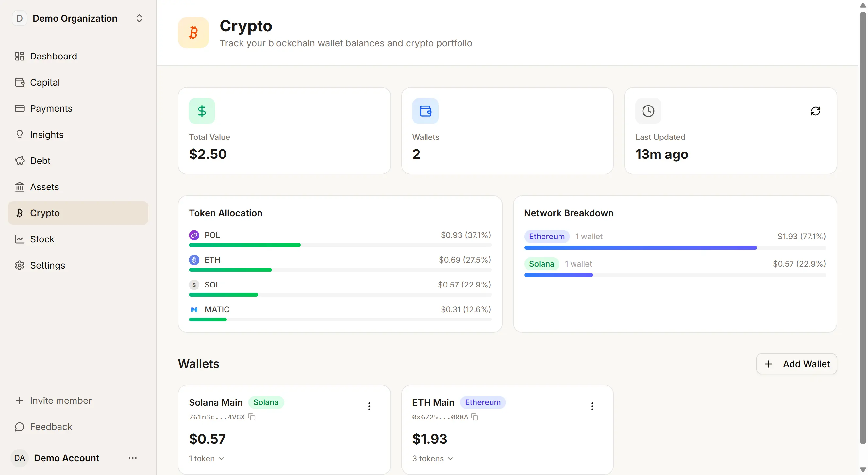Click the Dashboard grid icon
The image size is (868, 475).
pos(20,56)
